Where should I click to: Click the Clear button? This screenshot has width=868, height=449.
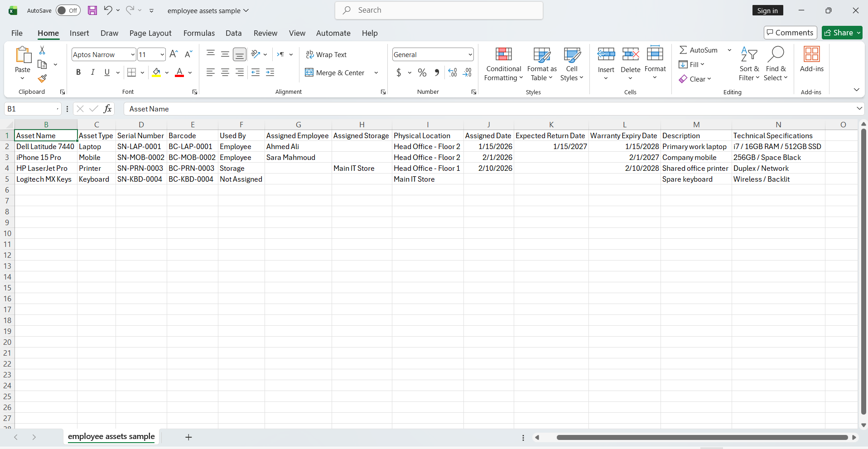(x=695, y=79)
